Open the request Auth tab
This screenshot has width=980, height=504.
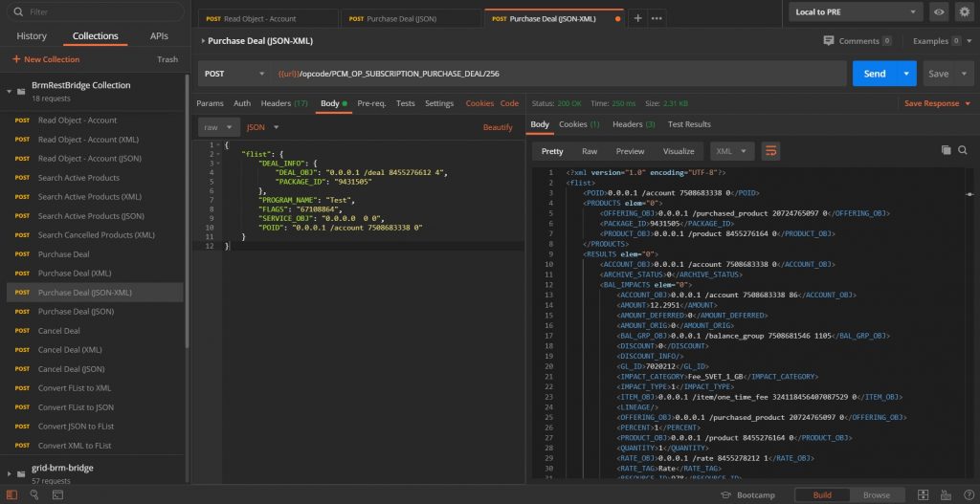[x=242, y=103]
